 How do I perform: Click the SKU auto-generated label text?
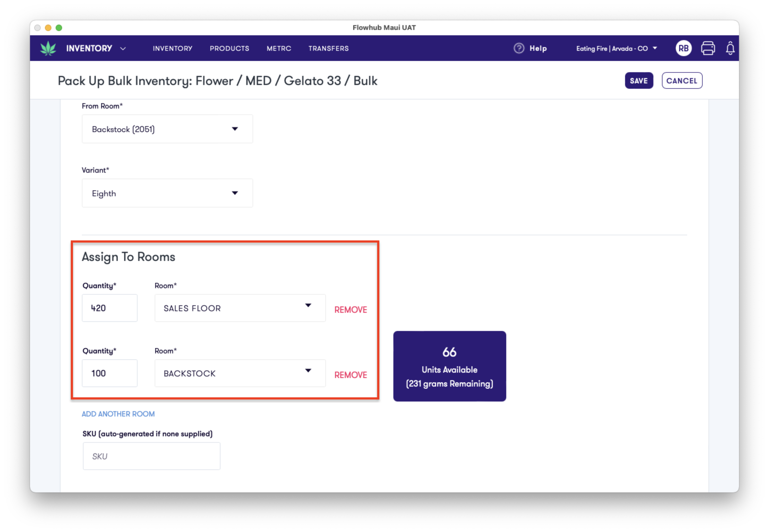pos(147,434)
